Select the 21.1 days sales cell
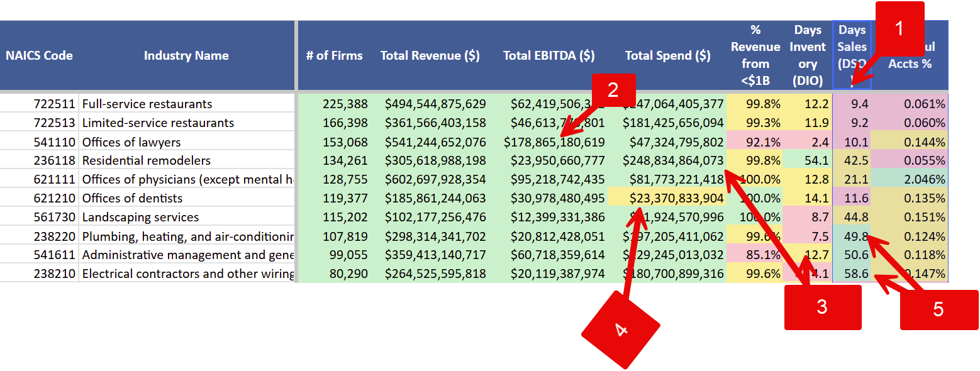 (x=852, y=180)
